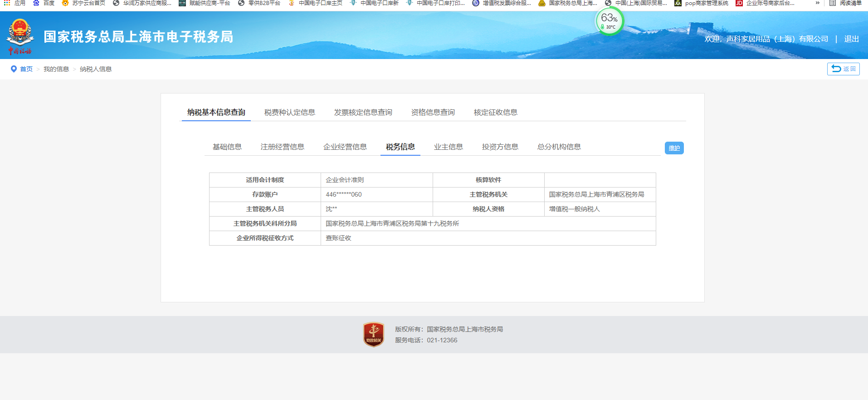The height and width of the screenshot is (400, 868).
Task: View the 投资方信息 sub-tab
Action: click(500, 147)
